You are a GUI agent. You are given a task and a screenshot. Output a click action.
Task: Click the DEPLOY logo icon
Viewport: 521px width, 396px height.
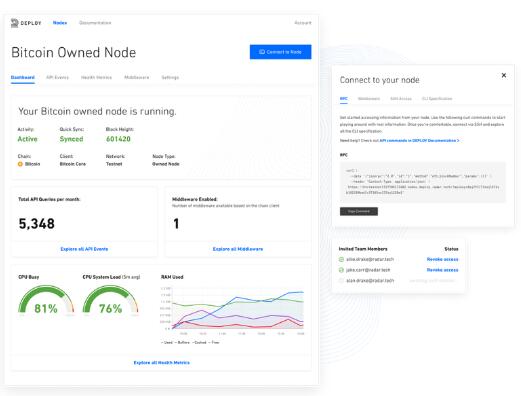(14, 23)
